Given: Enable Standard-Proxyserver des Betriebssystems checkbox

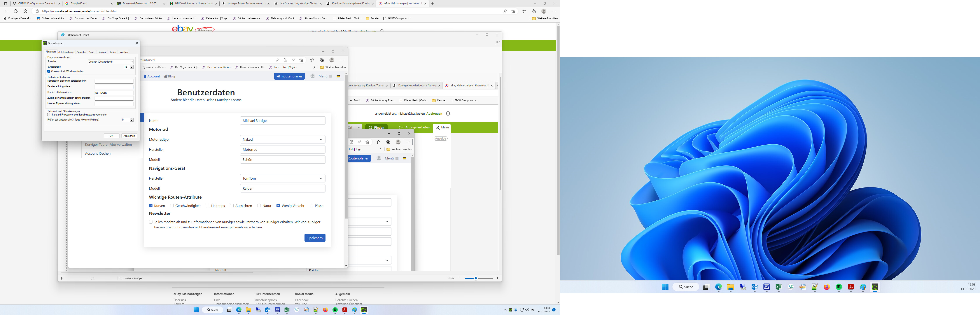Looking at the screenshot, I should tap(49, 114).
